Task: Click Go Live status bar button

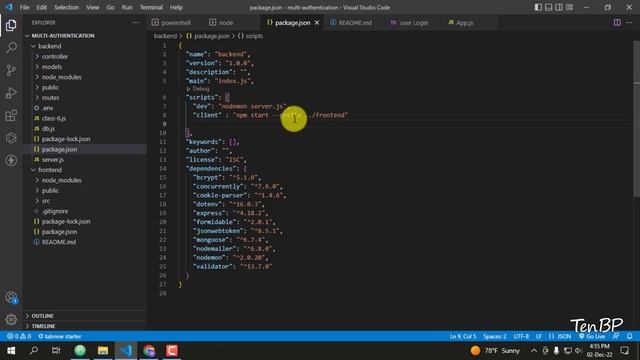Action: (592, 336)
